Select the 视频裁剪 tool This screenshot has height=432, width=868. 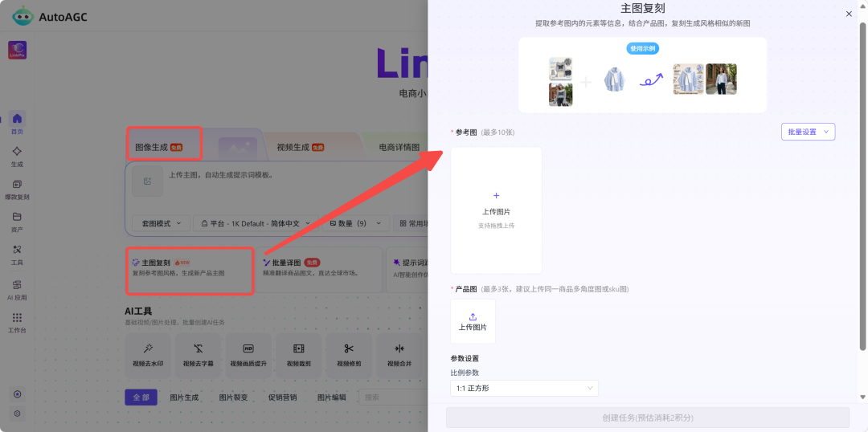click(x=299, y=356)
